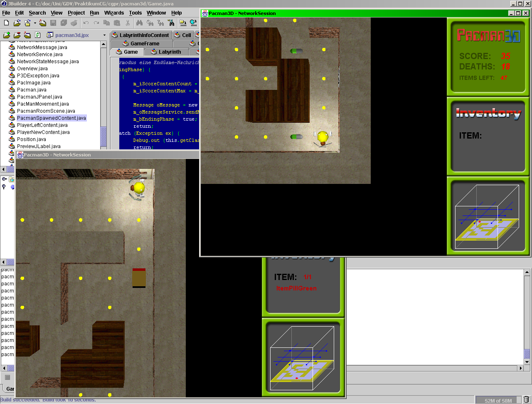Open the Wizards menu
Screen dimensions: 532x404
tap(114, 13)
